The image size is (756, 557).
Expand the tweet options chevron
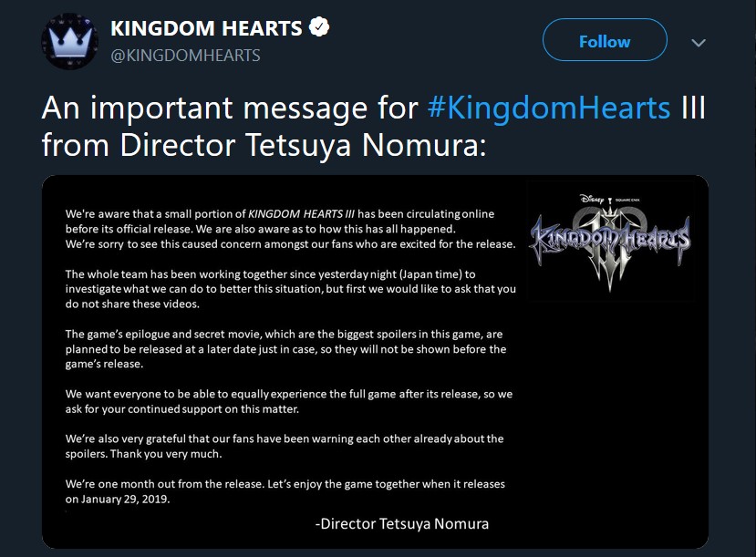699,43
